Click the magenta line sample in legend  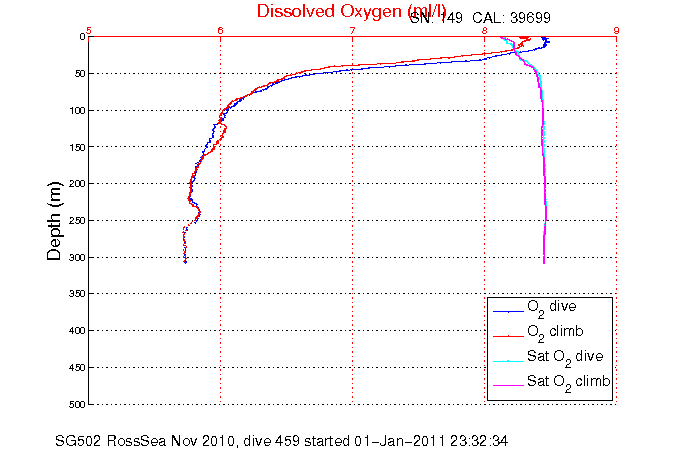509,385
